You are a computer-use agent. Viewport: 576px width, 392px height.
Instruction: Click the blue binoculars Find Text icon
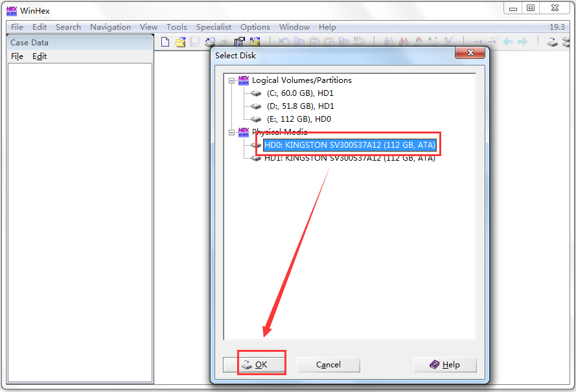tap(389, 42)
